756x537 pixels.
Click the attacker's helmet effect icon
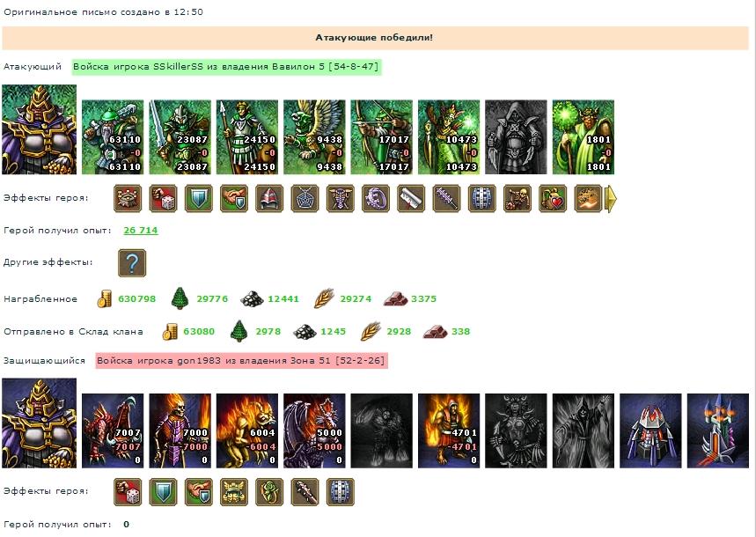(269, 198)
